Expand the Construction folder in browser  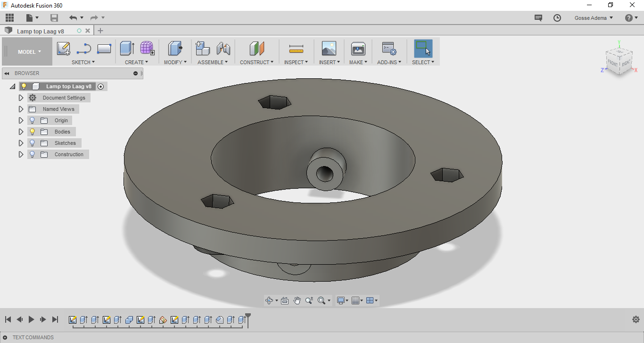[x=21, y=154]
